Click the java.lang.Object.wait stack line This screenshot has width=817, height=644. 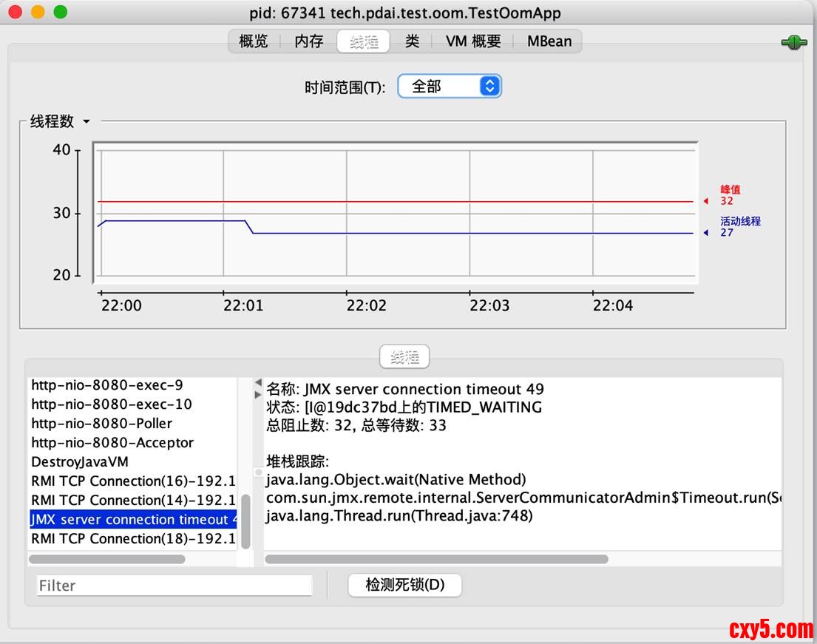[396, 479]
